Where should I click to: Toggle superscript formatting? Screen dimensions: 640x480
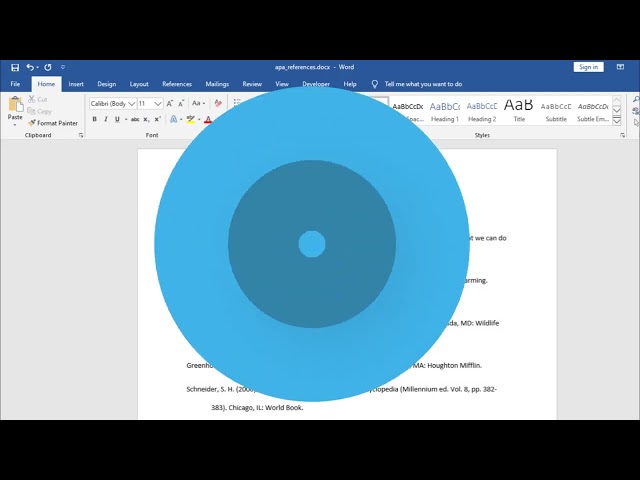click(158, 119)
